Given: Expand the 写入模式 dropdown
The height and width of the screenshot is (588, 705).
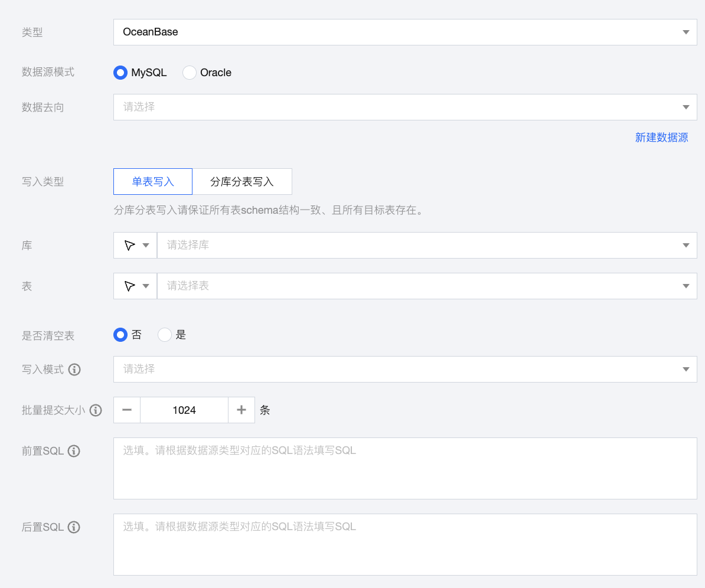Looking at the screenshot, I should (404, 369).
